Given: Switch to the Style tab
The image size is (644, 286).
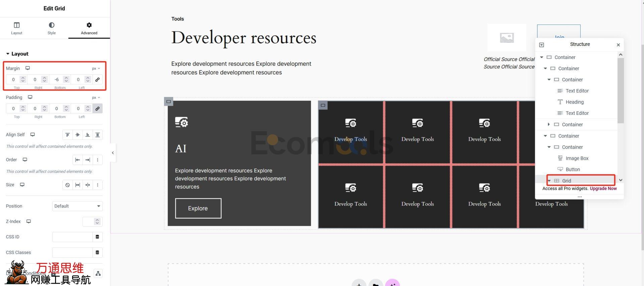Looking at the screenshot, I should click(51, 28).
